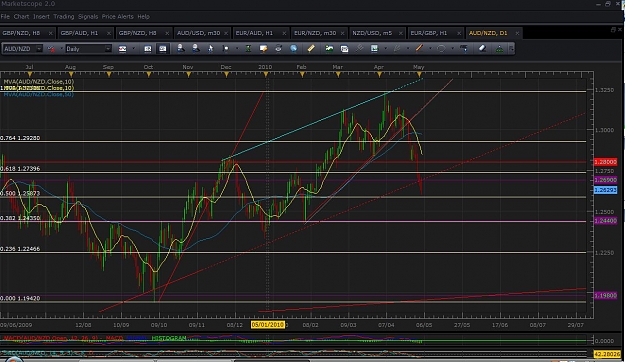Viewport: 625px width, 362px height.
Task: Select the orange line drawing tool
Action: click(419, 49)
